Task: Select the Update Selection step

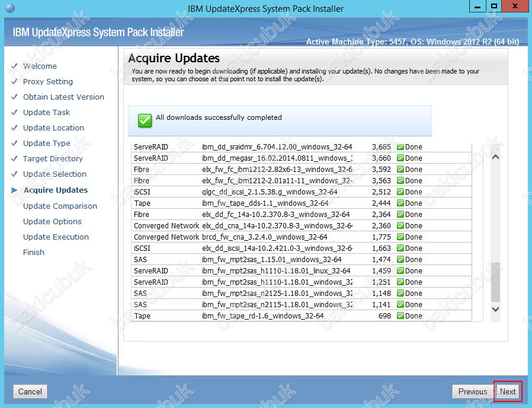Action: (55, 174)
